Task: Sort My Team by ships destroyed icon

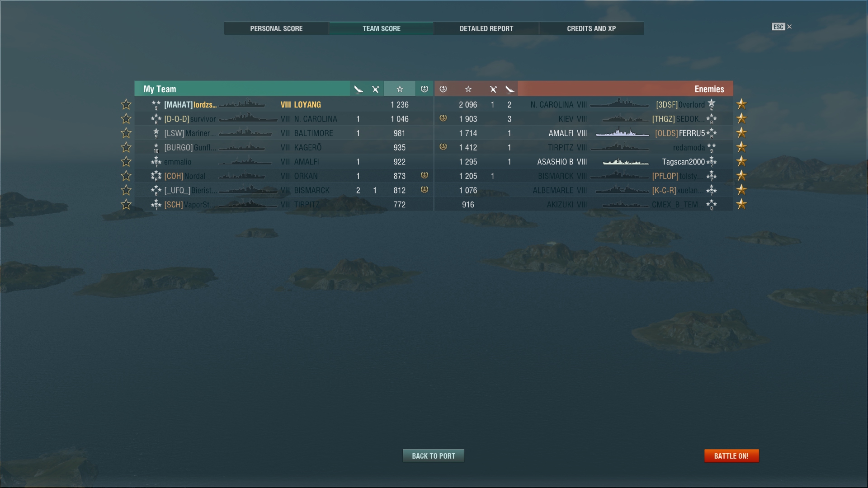Action: 359,89
